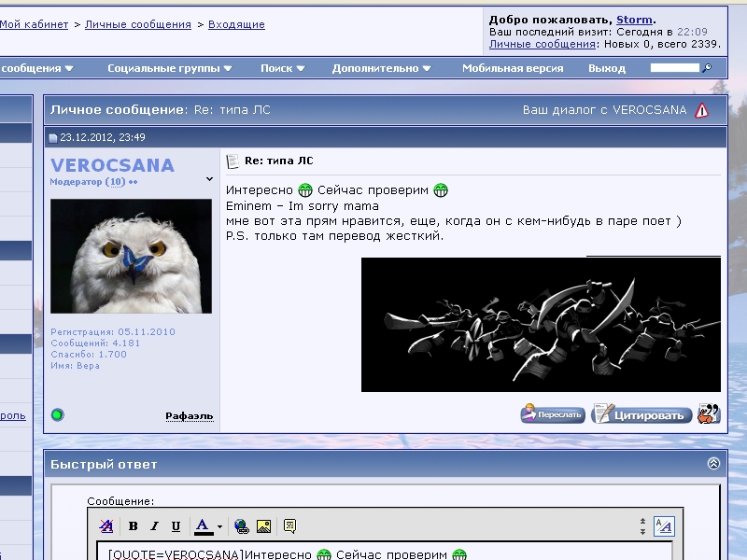Click into the navbar search input field

(x=674, y=67)
